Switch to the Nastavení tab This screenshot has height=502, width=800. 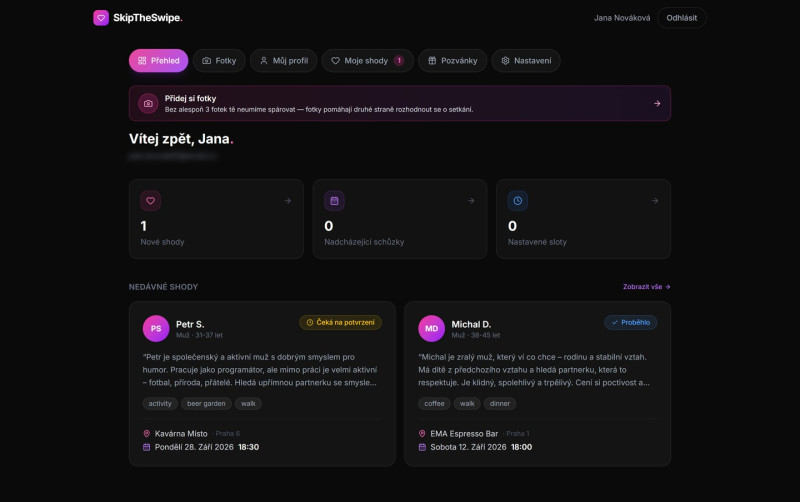click(526, 61)
